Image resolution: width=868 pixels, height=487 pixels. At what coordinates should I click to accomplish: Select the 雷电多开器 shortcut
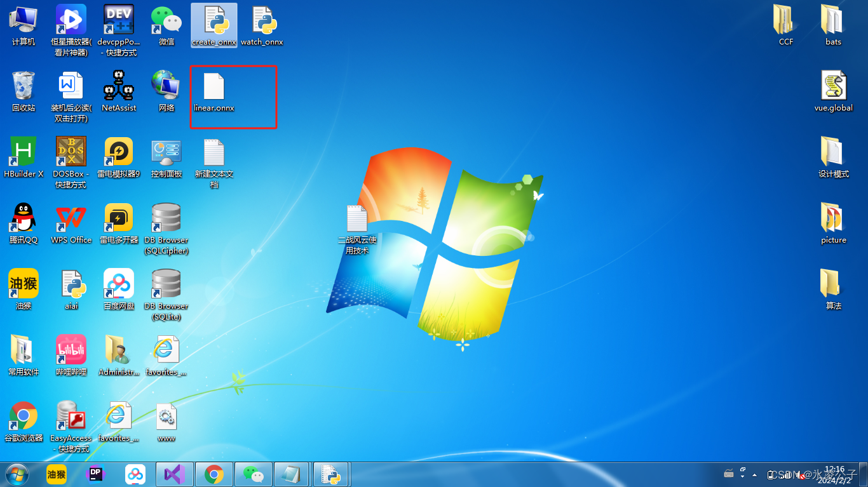119,223
